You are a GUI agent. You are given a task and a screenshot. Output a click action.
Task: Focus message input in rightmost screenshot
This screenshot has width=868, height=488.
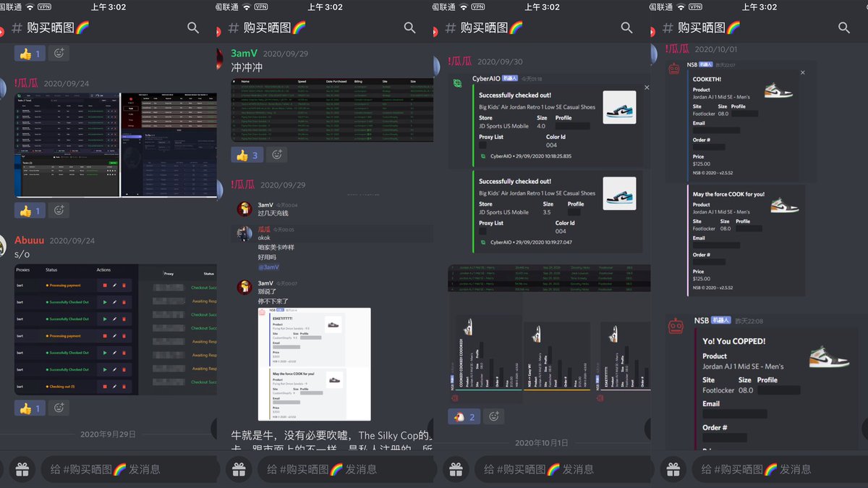780,469
